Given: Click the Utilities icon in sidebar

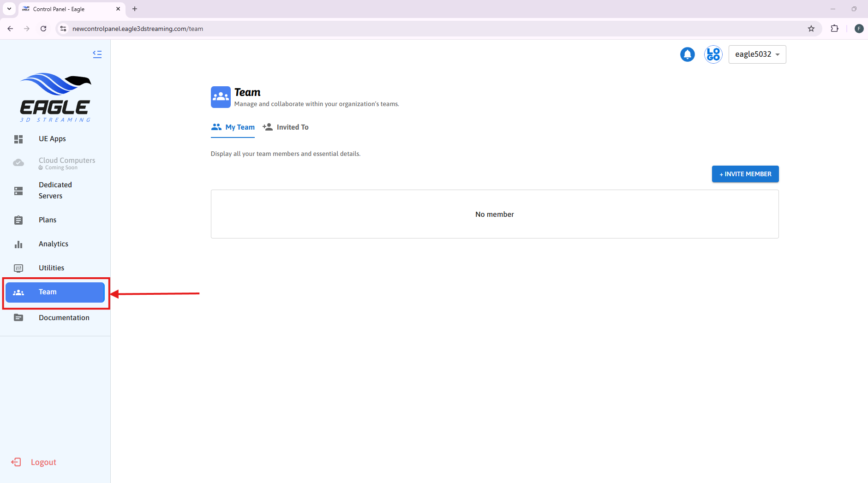Looking at the screenshot, I should point(18,268).
